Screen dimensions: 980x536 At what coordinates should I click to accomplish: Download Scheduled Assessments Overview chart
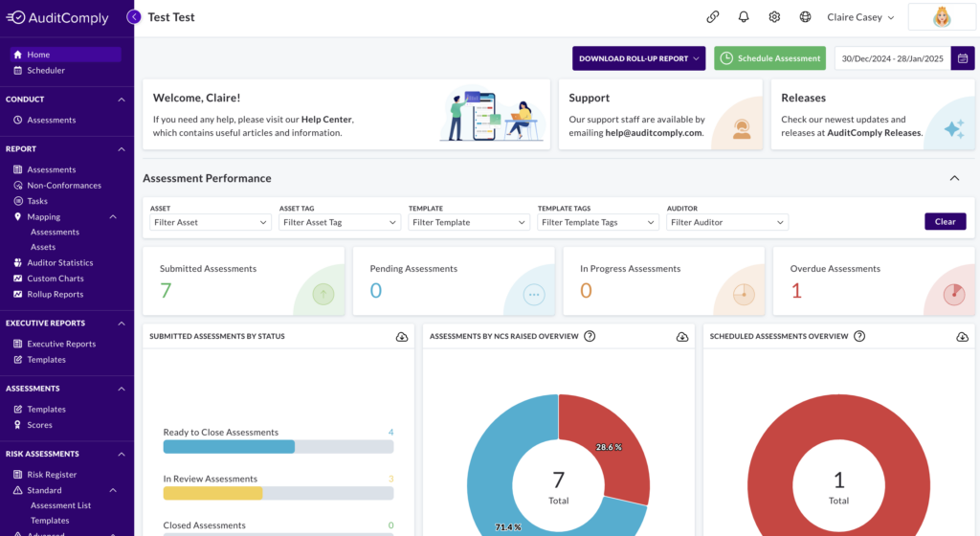pos(962,337)
